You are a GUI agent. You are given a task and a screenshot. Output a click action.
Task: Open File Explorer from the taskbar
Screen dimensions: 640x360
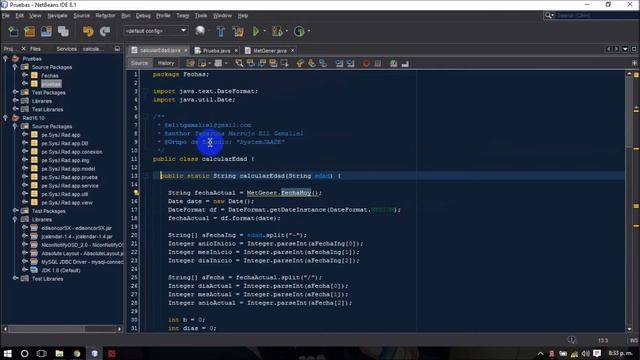coord(60,353)
